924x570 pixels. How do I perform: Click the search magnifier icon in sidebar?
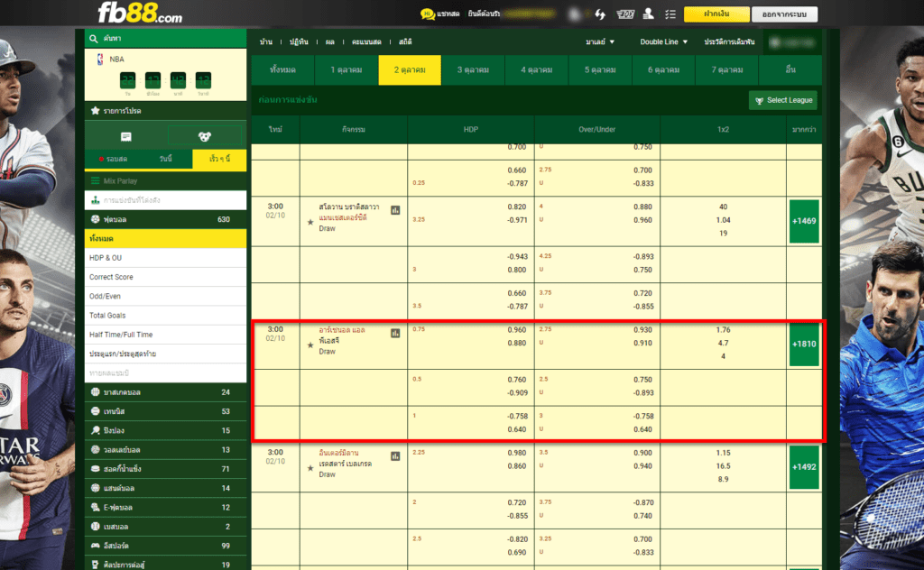pos(94,39)
